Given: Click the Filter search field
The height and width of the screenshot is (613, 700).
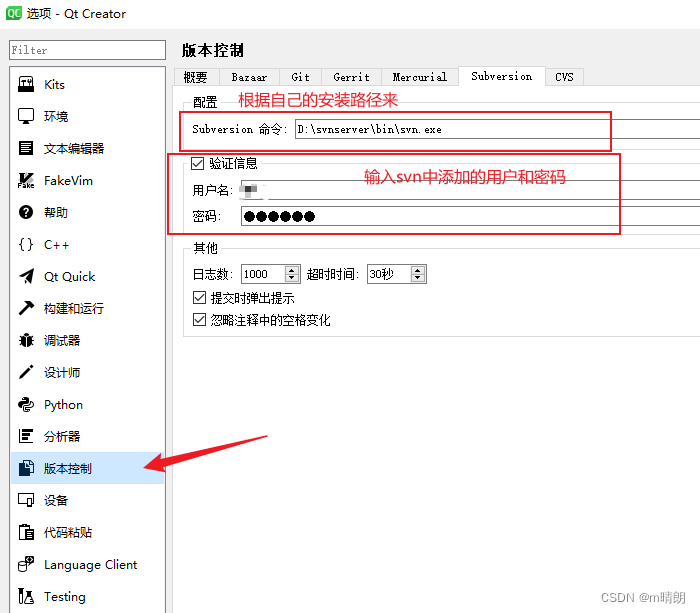Looking at the screenshot, I should (88, 50).
